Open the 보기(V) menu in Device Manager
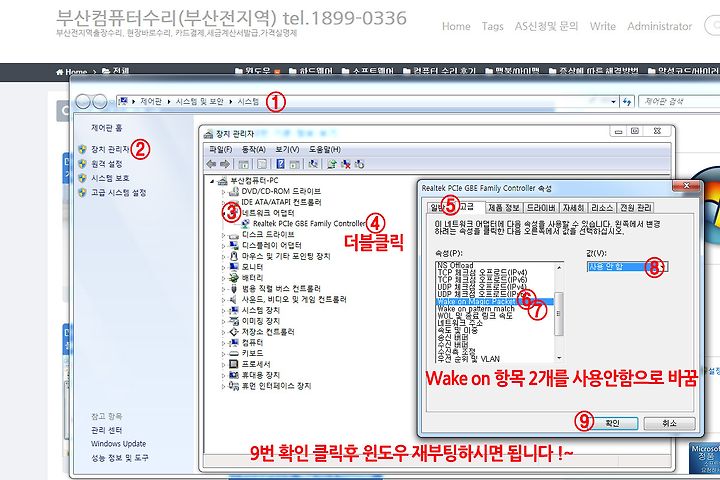 point(287,149)
